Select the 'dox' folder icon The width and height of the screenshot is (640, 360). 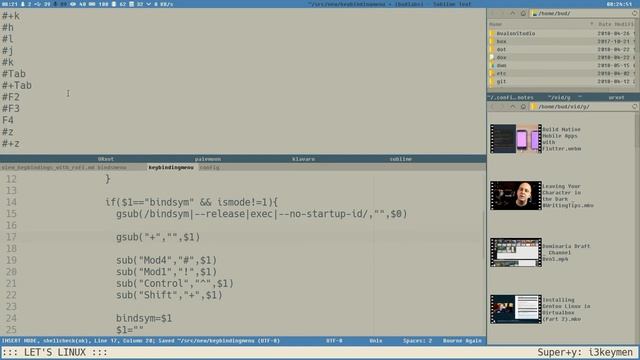492,58
